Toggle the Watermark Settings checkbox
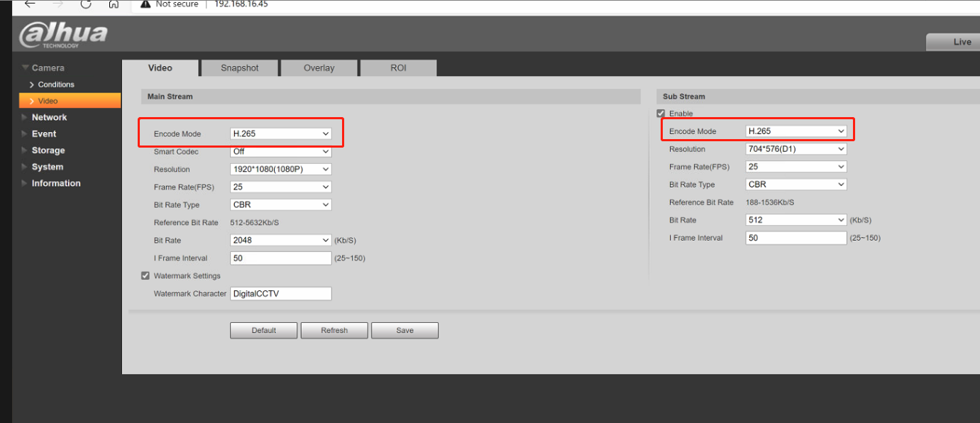Viewport: 980px width, 423px height. pyautogui.click(x=145, y=275)
